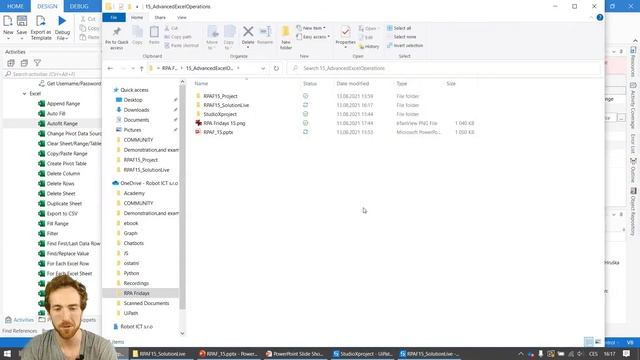Go back in File Explorer
640x360 pixels.
pyautogui.click(x=110, y=68)
